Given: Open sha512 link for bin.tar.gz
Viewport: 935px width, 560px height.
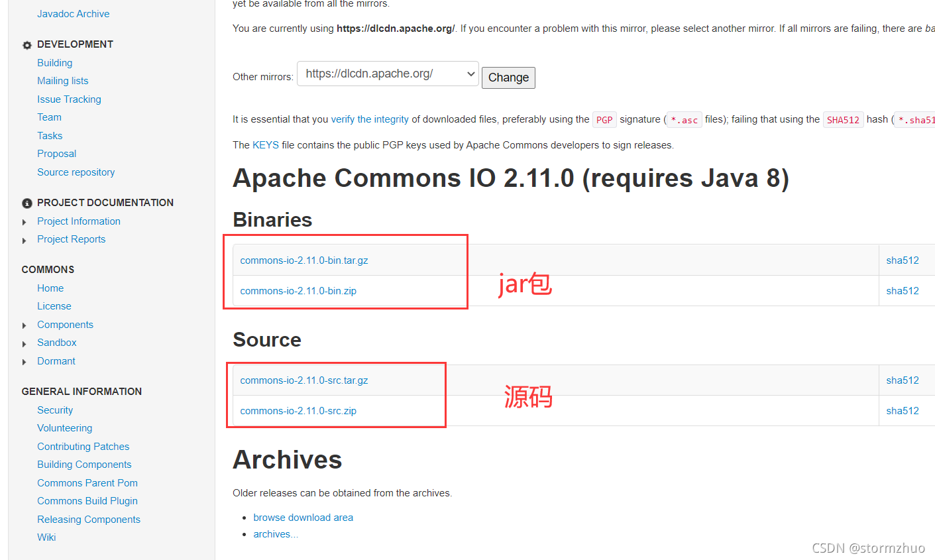Looking at the screenshot, I should point(903,260).
